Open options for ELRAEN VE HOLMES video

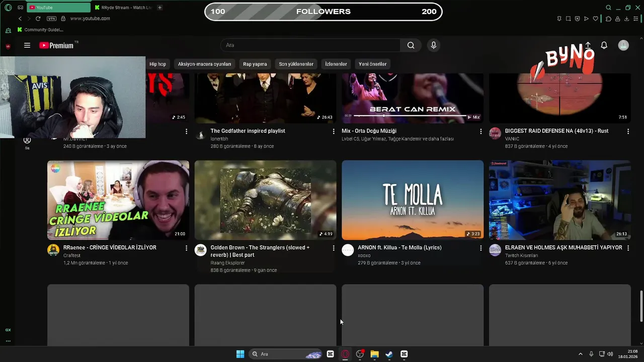pos(628,248)
